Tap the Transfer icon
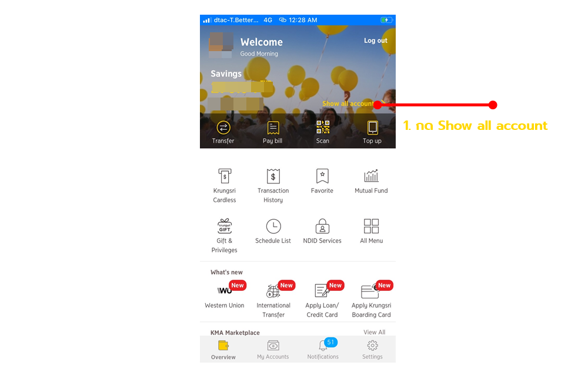588x392 pixels. 223,128
